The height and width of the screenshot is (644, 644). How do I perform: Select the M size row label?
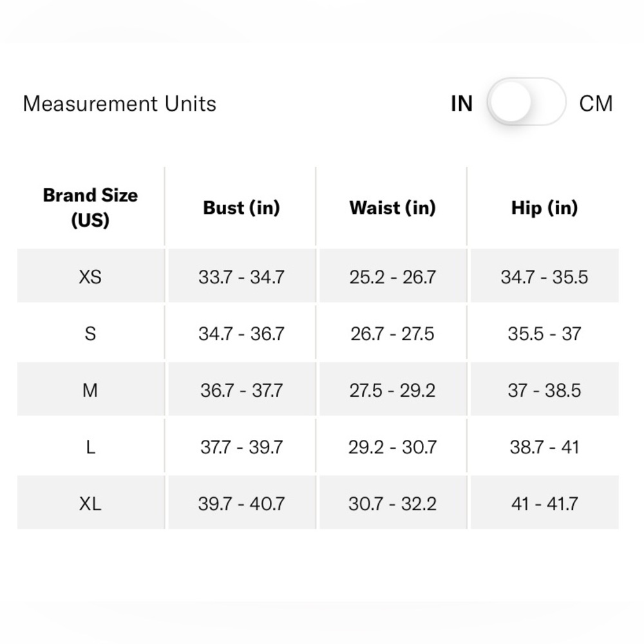[90, 390]
